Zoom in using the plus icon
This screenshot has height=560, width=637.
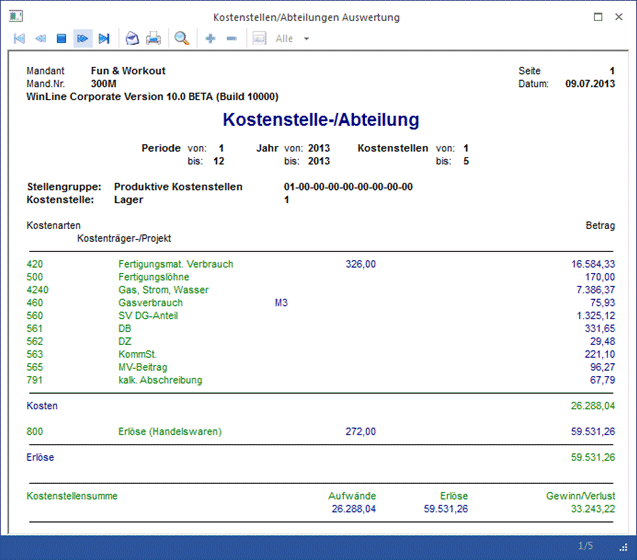tap(210, 38)
